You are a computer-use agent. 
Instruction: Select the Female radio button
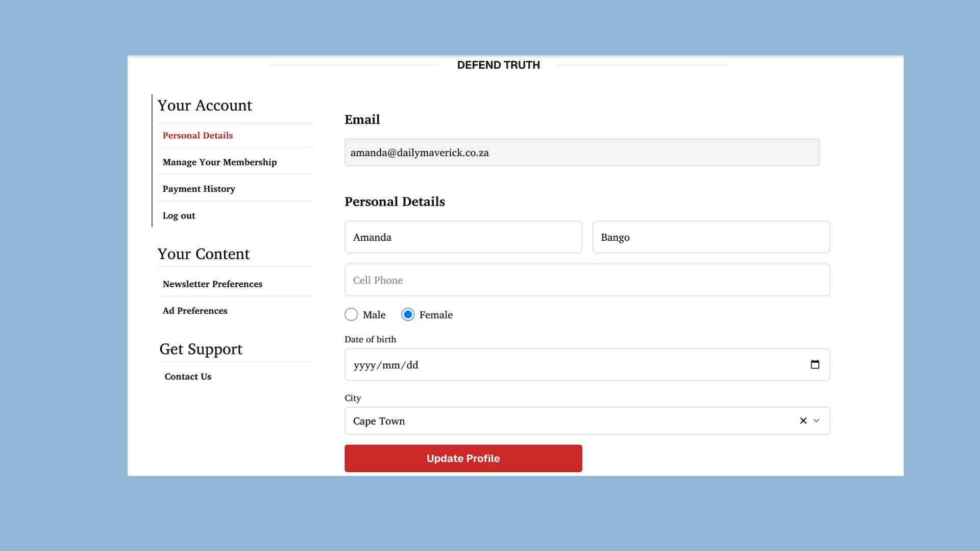pyautogui.click(x=408, y=315)
